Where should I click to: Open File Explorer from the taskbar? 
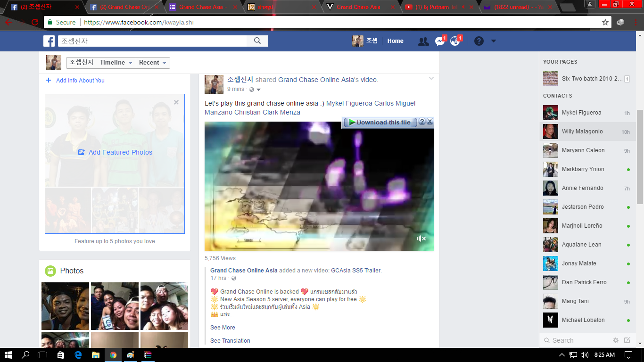click(x=95, y=355)
